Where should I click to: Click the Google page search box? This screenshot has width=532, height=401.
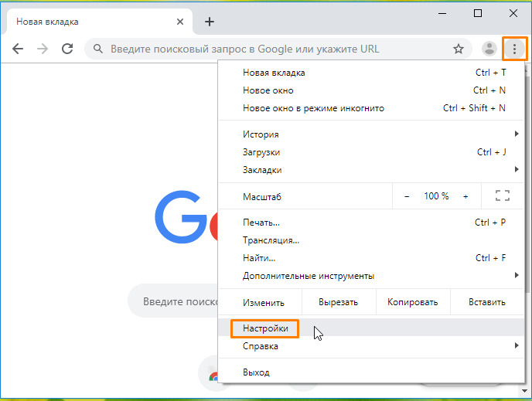(x=173, y=301)
